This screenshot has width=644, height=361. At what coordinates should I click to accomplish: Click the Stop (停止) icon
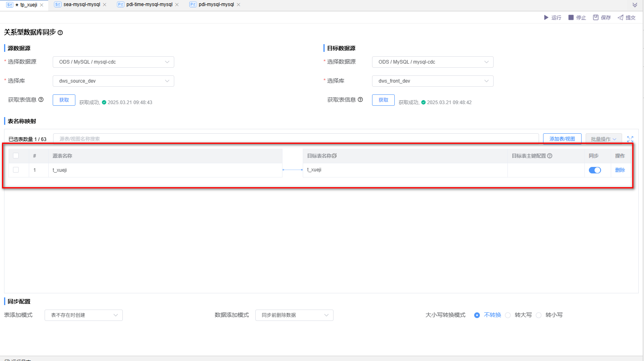click(x=571, y=17)
